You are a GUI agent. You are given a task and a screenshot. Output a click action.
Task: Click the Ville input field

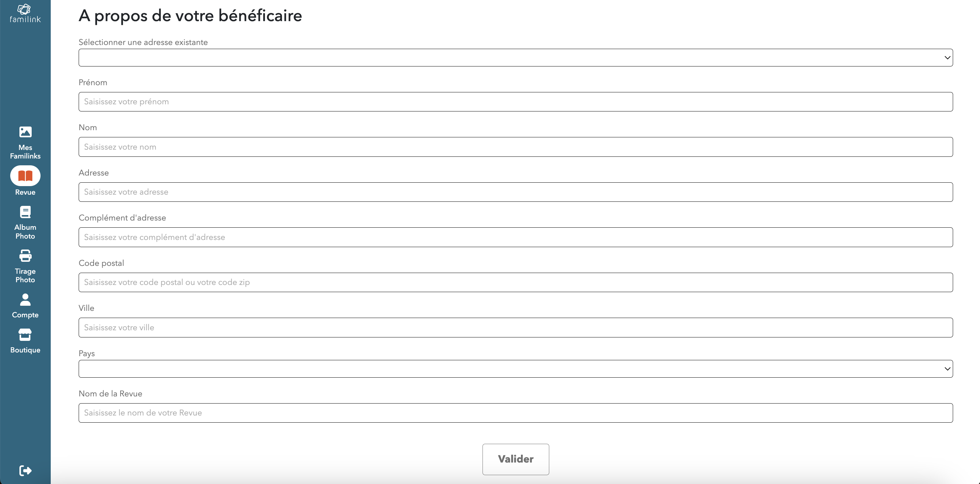(x=516, y=328)
